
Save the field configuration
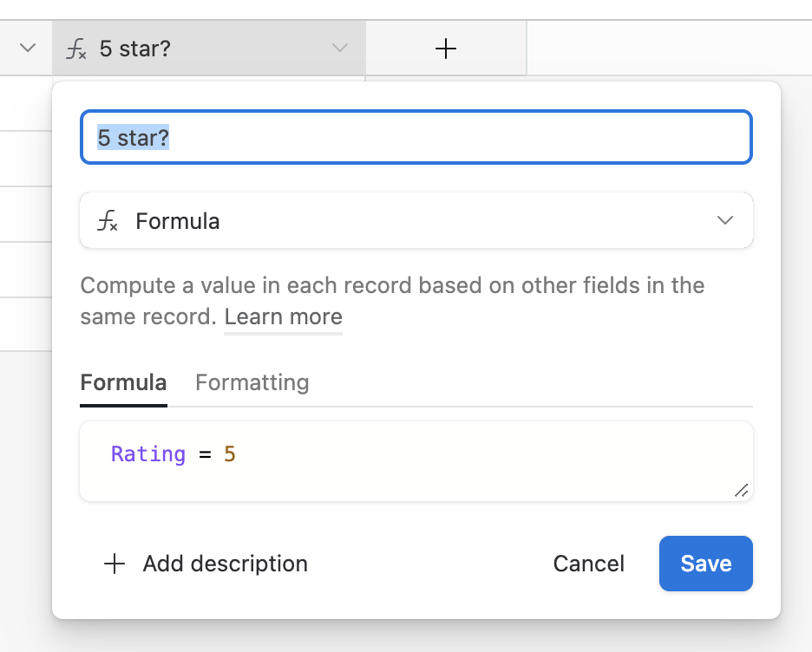(706, 564)
